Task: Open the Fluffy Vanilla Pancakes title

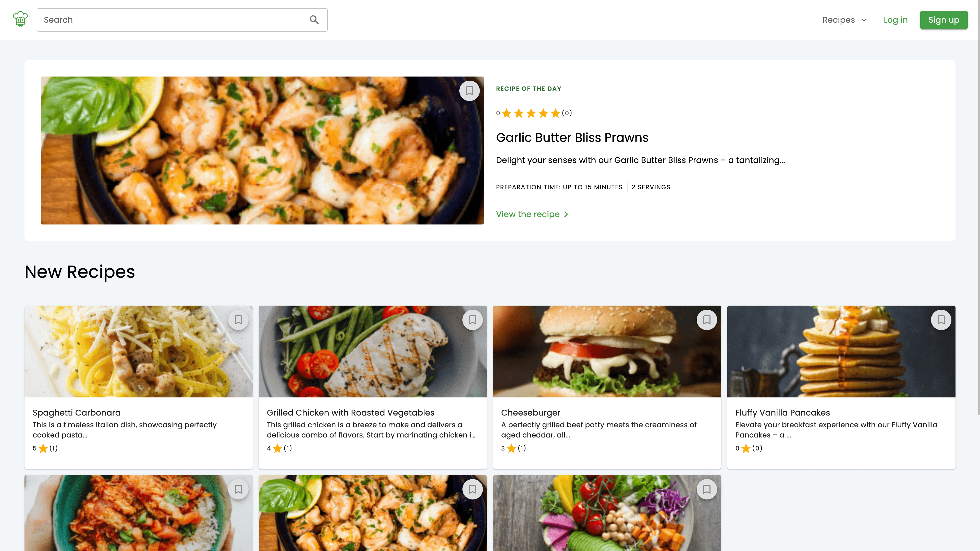Action: (782, 412)
